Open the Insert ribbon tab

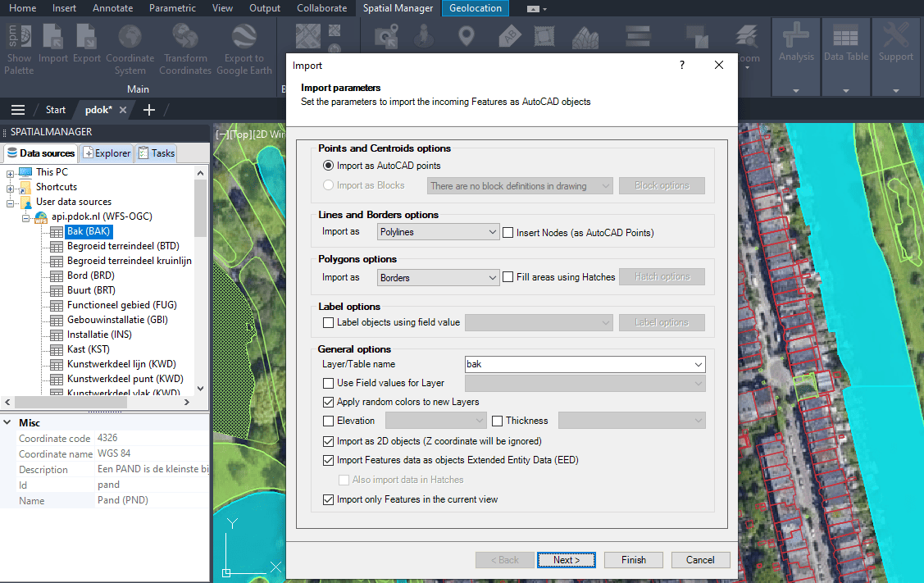coord(64,8)
